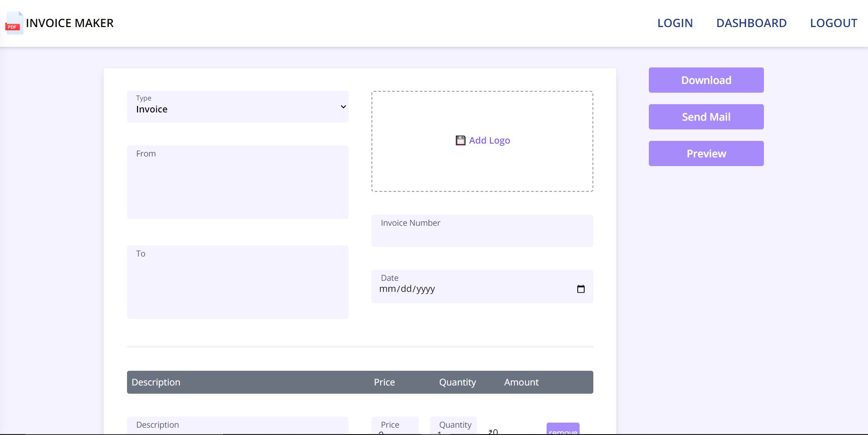
Task: Click the Price column header
Action: (x=384, y=382)
